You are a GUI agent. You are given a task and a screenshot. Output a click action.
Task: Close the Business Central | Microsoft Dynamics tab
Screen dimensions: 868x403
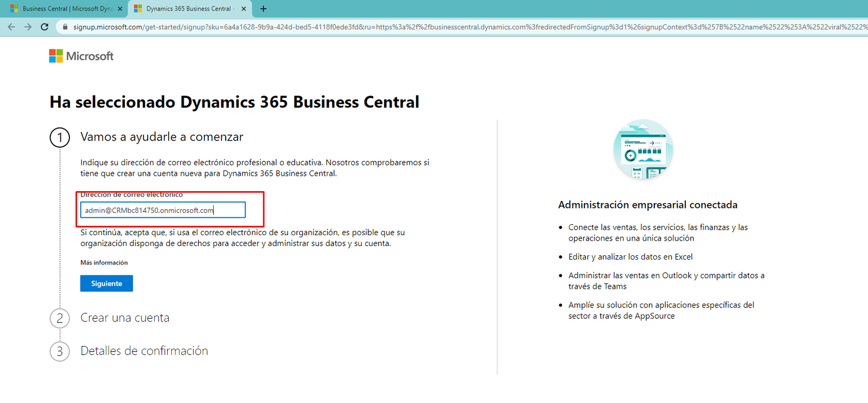(x=120, y=9)
